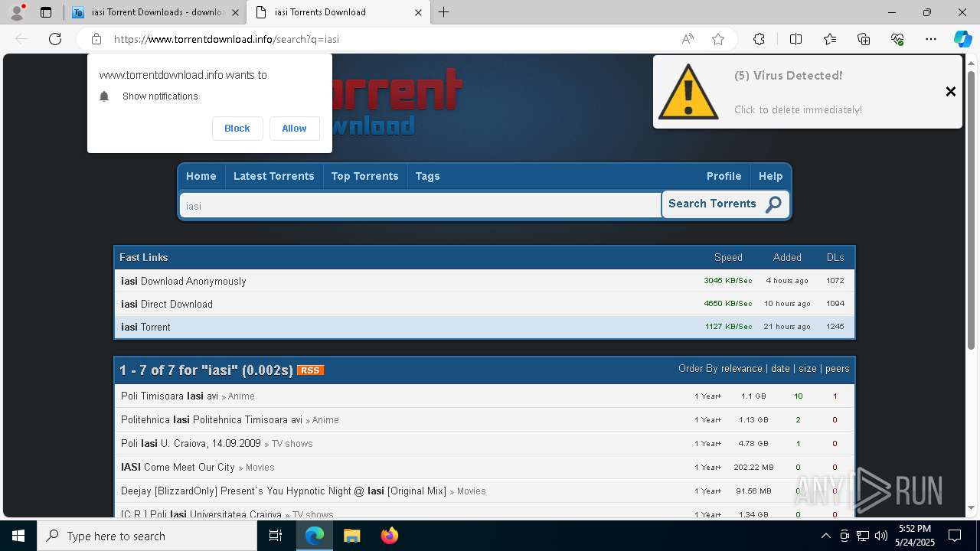Image resolution: width=980 pixels, height=551 pixels.
Task: Open the Favorites list icon
Action: [830, 39]
